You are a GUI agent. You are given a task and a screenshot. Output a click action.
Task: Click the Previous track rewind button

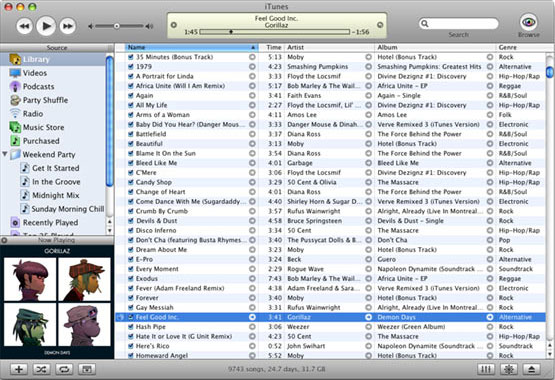[24, 26]
